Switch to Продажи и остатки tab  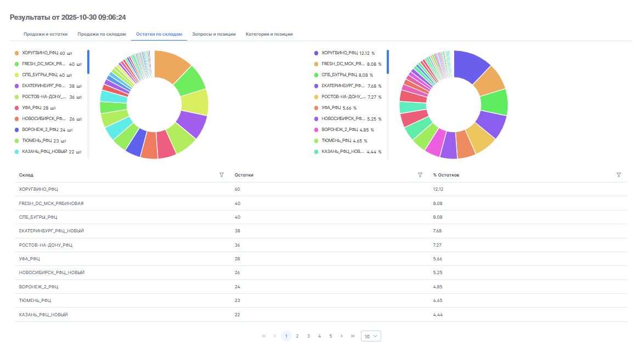click(46, 34)
